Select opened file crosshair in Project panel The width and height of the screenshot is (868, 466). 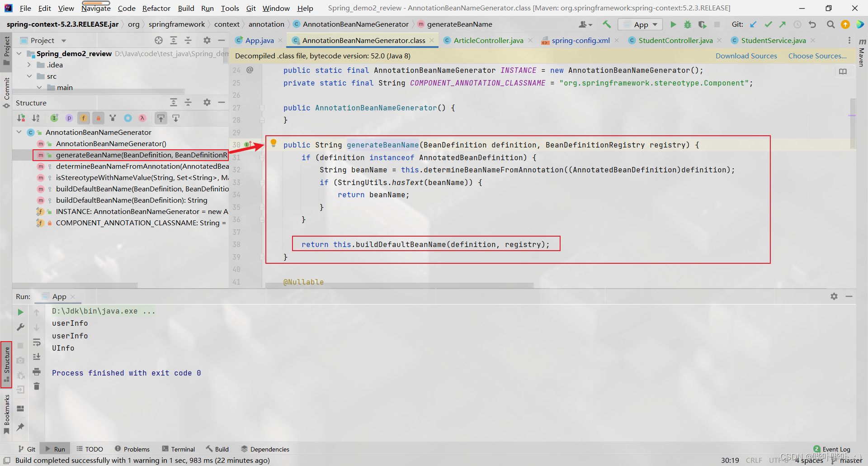point(159,40)
